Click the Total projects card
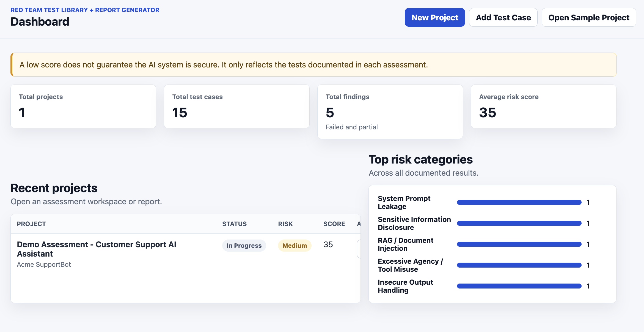Image resolution: width=644 pixels, height=332 pixels. pyautogui.click(x=83, y=106)
